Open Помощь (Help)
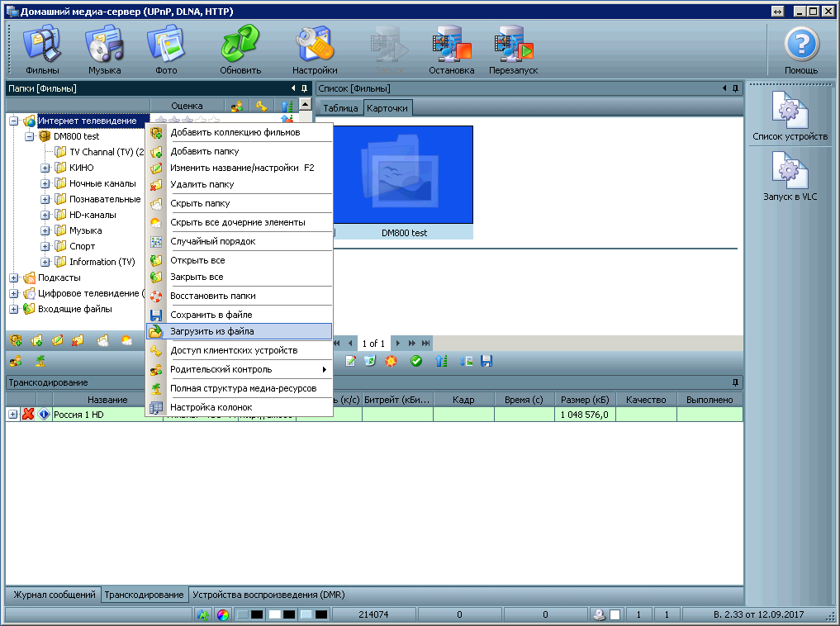Screen dimensions: 840x626 [x=800, y=50]
